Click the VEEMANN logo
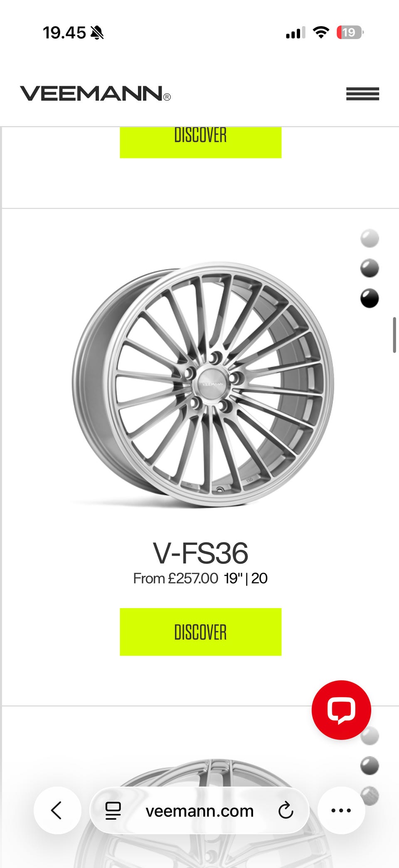The width and height of the screenshot is (399, 868). click(95, 94)
